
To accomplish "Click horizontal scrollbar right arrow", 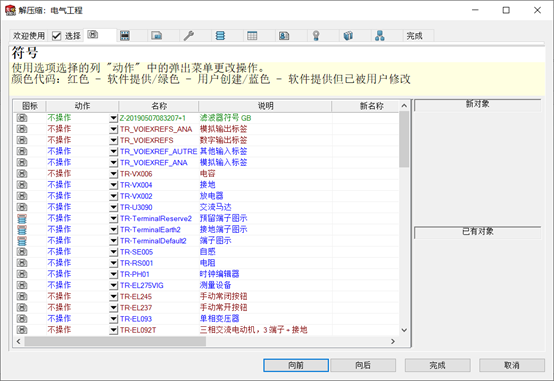I will point(393,341).
